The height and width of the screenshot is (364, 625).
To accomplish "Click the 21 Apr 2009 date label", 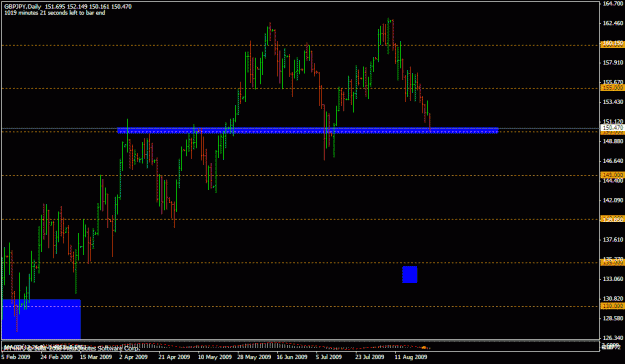I will pos(174,357).
